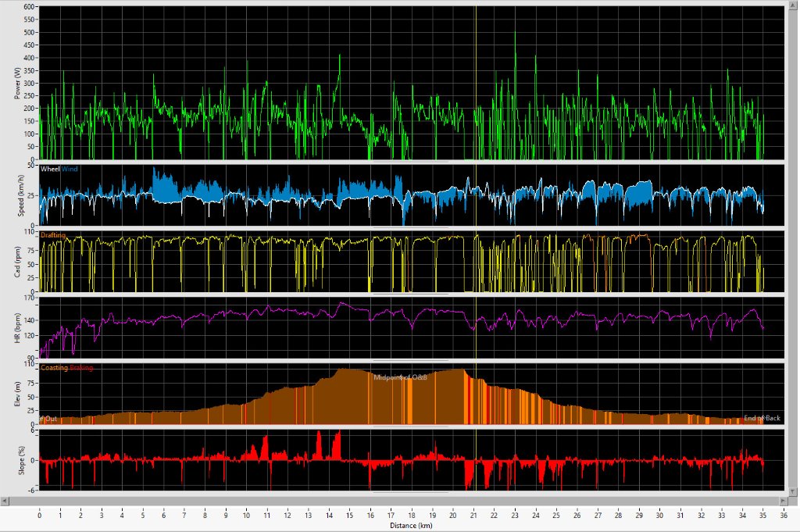The height and width of the screenshot is (532, 800).
Task: Select the yellow vertical cursor line in power plot
Action: tap(475, 78)
